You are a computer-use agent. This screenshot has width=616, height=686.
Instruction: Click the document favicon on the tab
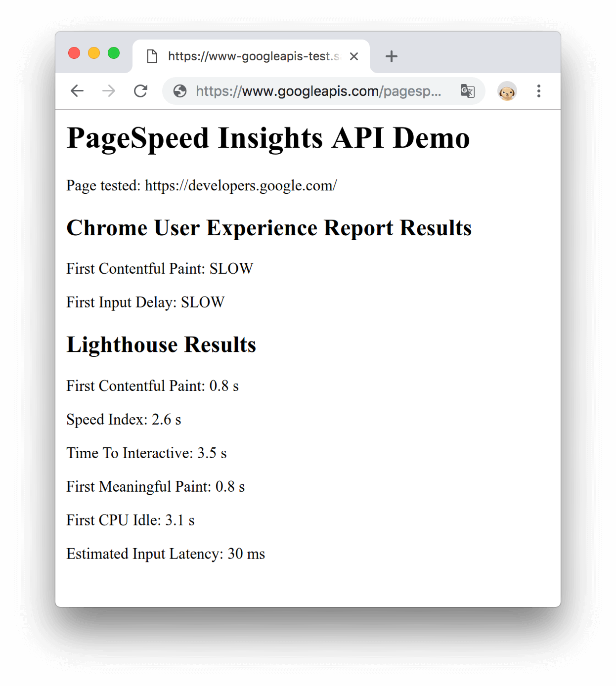pos(152,56)
